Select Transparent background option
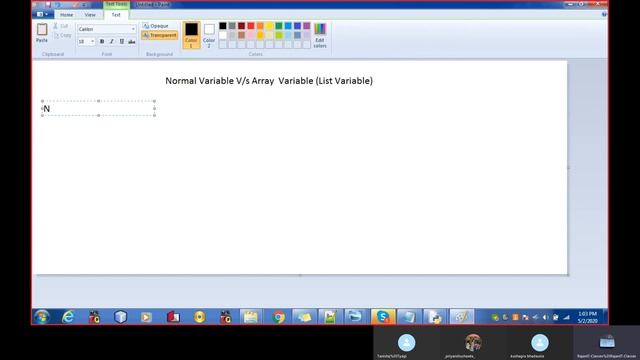This screenshot has height=360, width=640. tap(160, 36)
